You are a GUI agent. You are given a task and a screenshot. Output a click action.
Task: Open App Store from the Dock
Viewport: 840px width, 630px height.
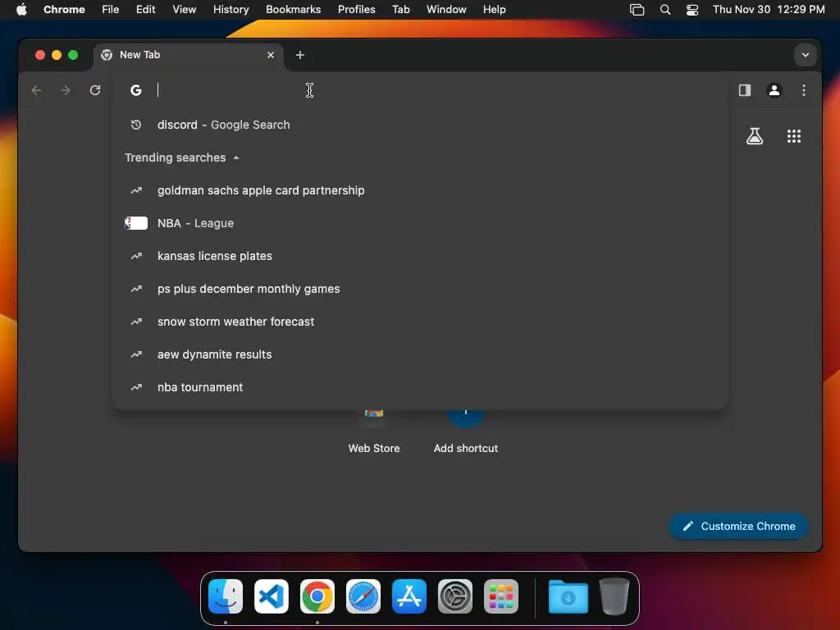coord(409,596)
